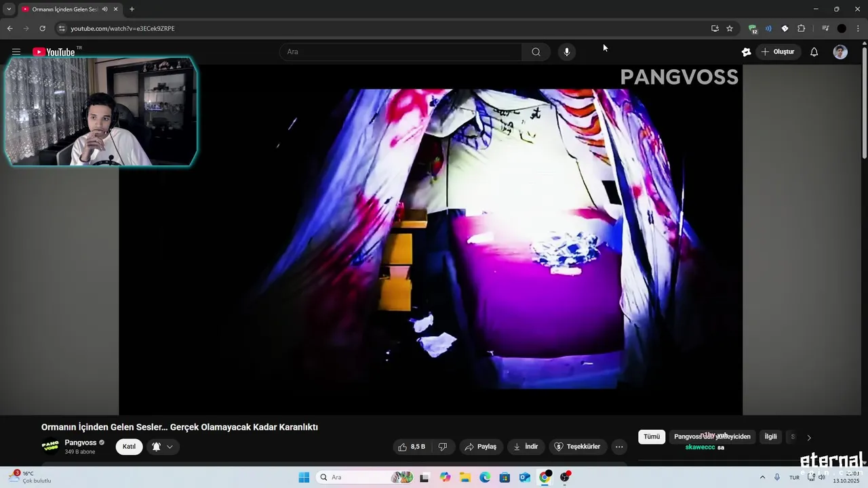This screenshot has height=488, width=868.
Task: Open weather widget 16°C
Action: click(30, 477)
